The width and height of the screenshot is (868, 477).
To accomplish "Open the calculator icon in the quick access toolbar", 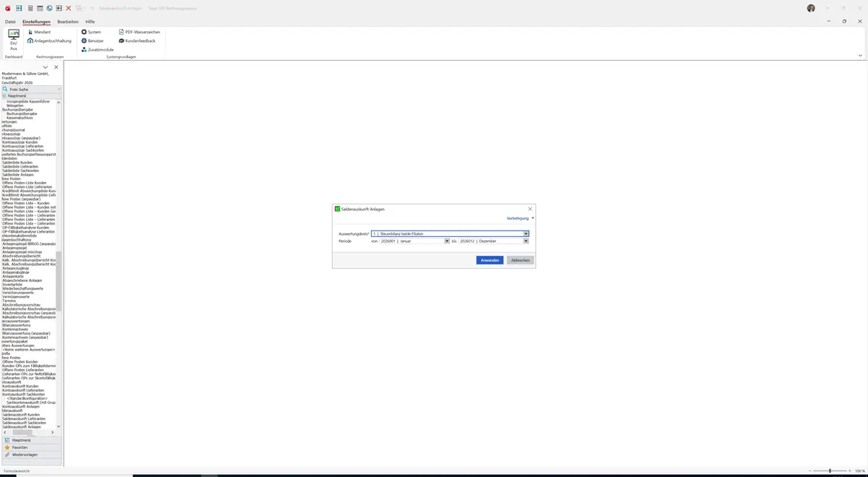I will point(30,8).
